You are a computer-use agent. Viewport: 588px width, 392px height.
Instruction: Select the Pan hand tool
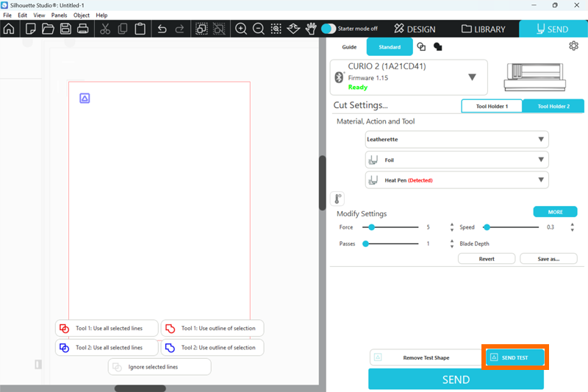(311, 29)
